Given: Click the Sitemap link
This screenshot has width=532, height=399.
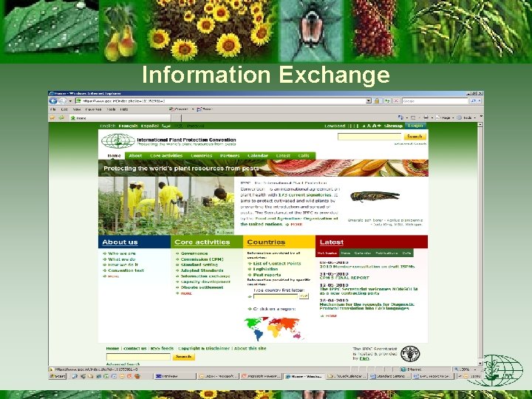Looking at the screenshot, I should point(393,126).
